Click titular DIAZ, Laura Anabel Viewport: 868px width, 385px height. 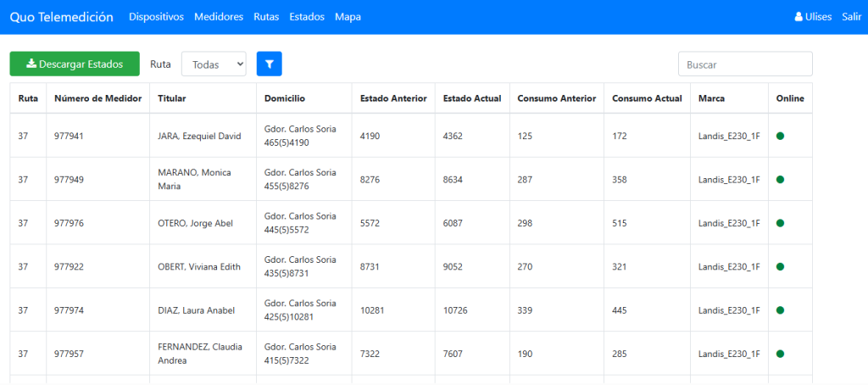[x=197, y=310]
